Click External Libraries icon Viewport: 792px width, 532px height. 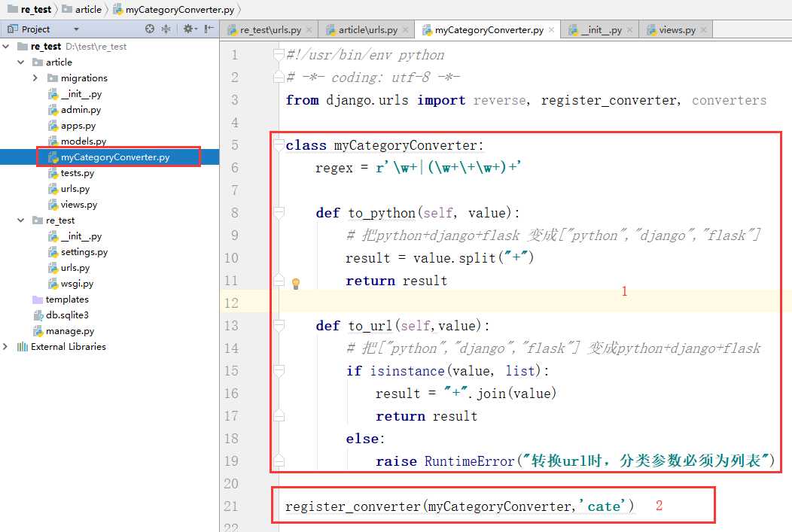[x=23, y=347]
